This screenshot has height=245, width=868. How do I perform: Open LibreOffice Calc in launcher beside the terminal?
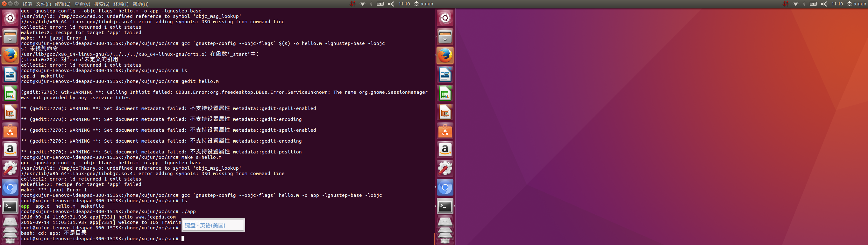(x=10, y=93)
